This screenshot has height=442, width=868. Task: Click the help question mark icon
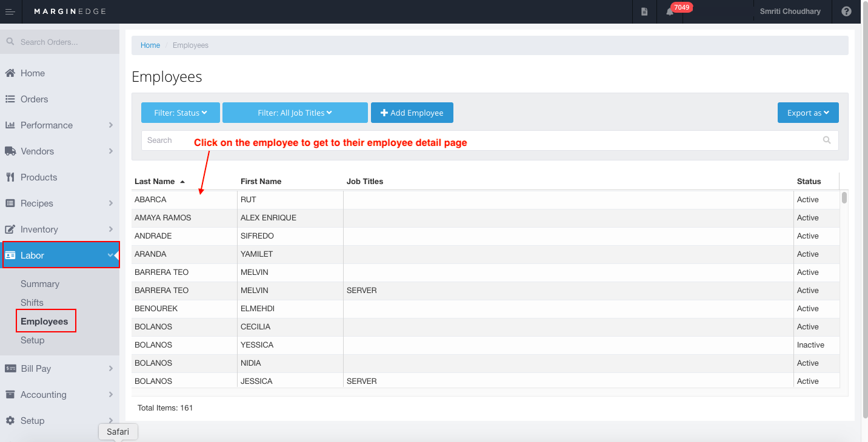(x=846, y=12)
